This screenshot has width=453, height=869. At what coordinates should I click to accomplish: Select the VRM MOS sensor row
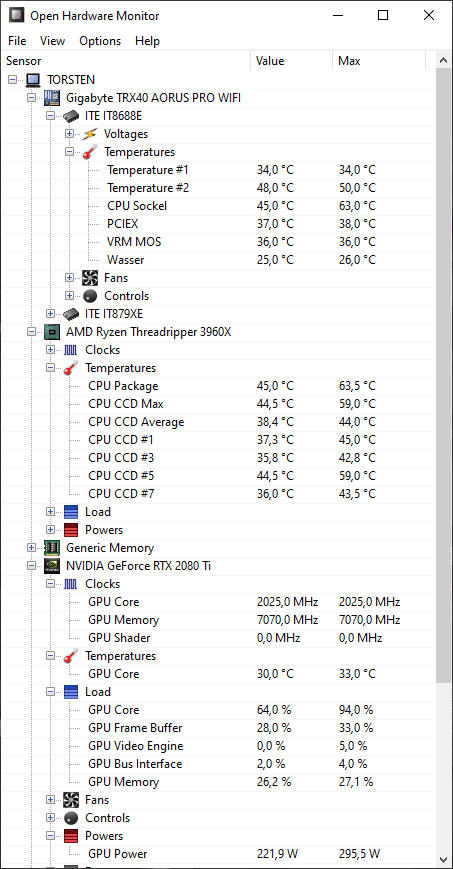click(220, 242)
